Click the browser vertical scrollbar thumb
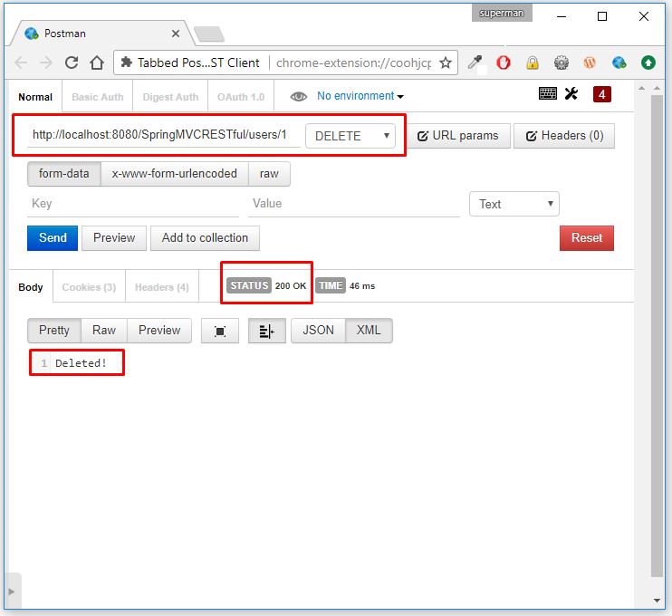 click(657, 336)
